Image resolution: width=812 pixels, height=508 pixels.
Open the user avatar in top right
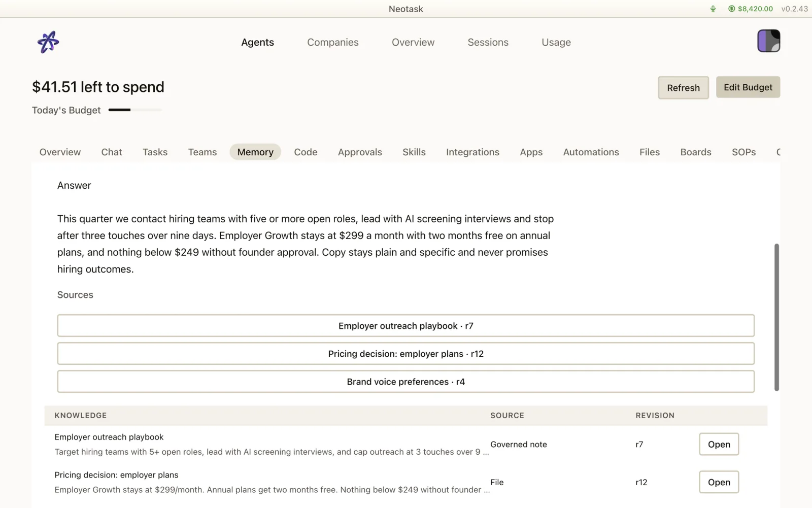tap(769, 41)
